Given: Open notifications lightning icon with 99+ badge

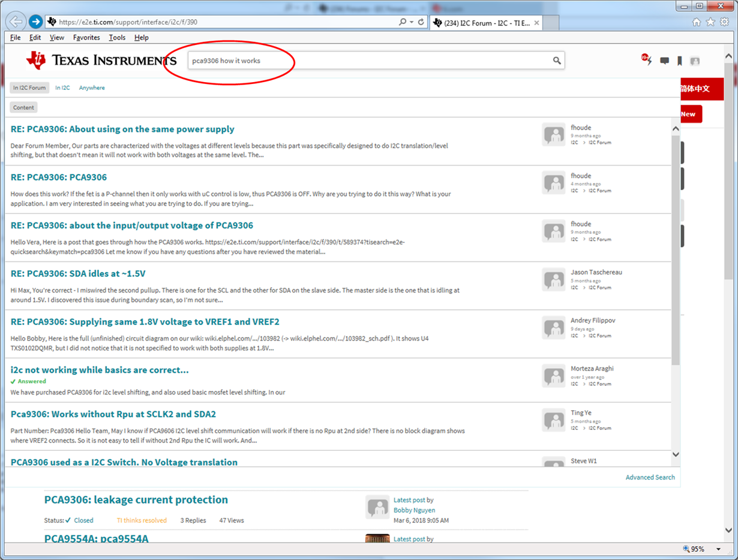Looking at the screenshot, I should click(x=647, y=59).
